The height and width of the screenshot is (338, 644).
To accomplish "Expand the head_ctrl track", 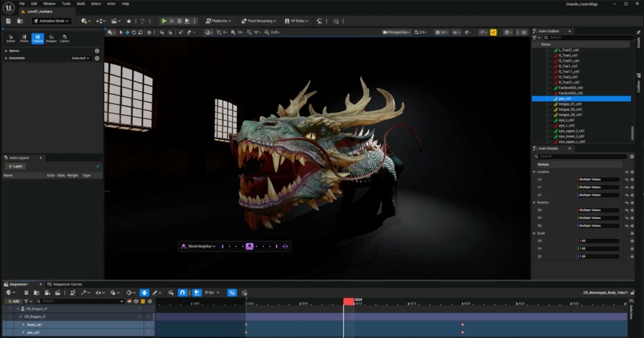I will (23, 325).
